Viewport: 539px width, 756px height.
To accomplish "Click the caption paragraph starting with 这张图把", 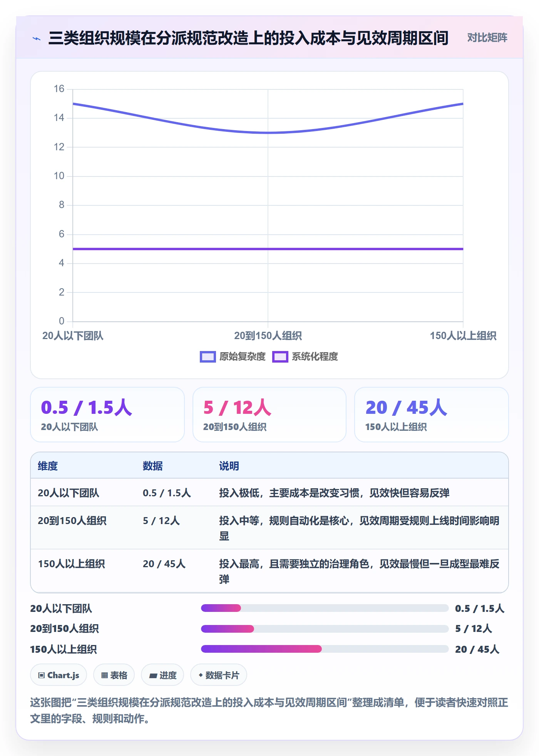I will click(x=269, y=710).
